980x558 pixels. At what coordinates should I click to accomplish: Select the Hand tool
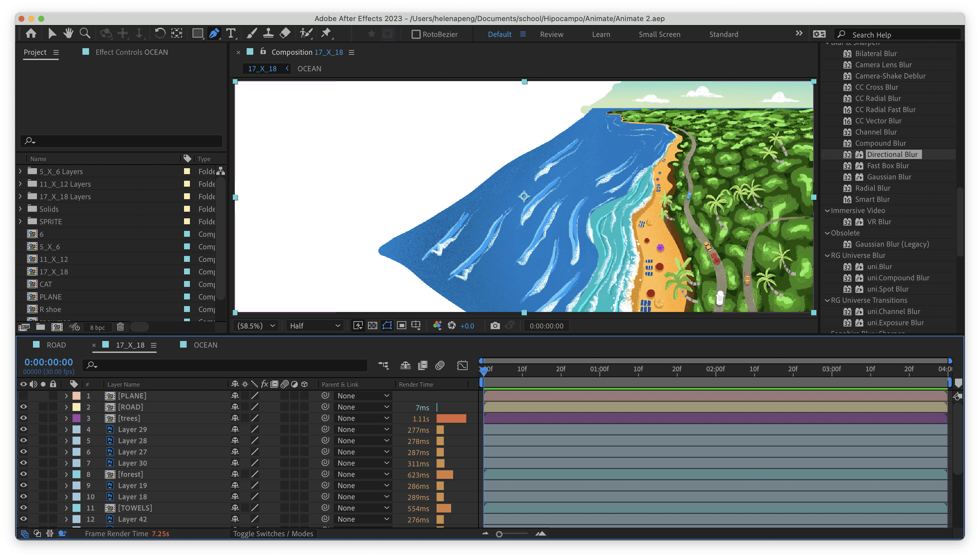click(68, 34)
